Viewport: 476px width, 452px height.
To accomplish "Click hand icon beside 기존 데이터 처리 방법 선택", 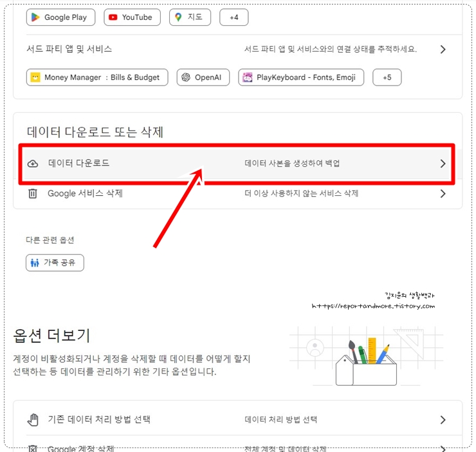I will pos(33,420).
